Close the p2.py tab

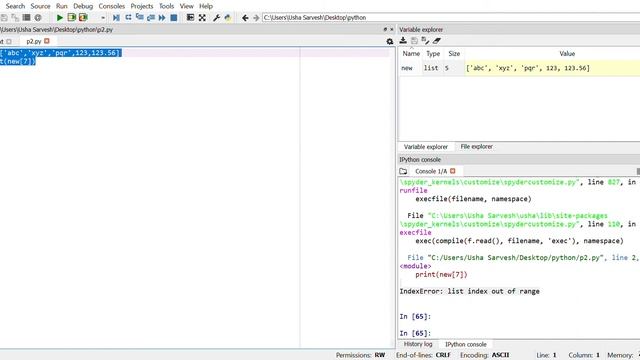tap(47, 41)
